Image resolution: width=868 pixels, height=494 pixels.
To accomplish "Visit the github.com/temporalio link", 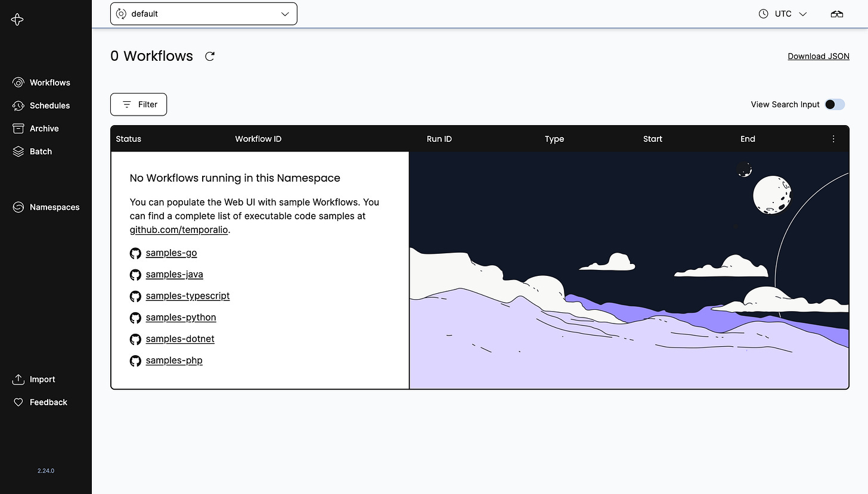I will tap(178, 229).
